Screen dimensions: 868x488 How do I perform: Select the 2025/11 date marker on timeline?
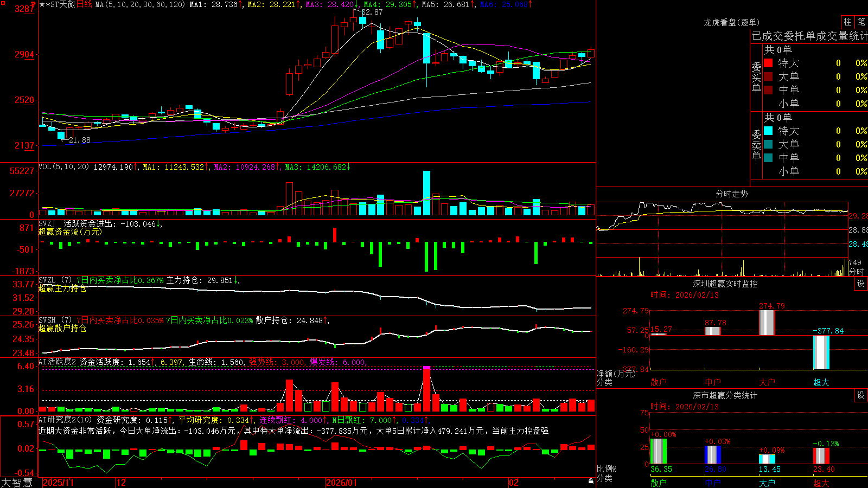58,483
